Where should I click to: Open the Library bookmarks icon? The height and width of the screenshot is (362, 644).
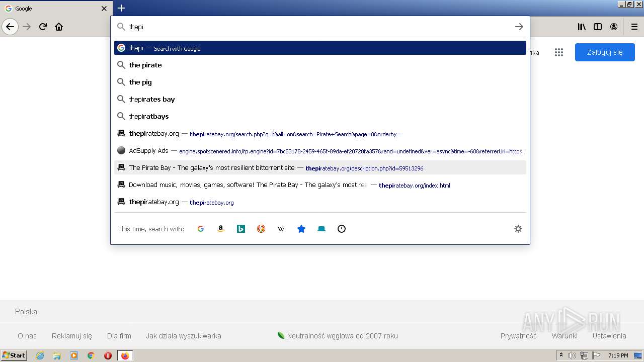click(x=582, y=27)
